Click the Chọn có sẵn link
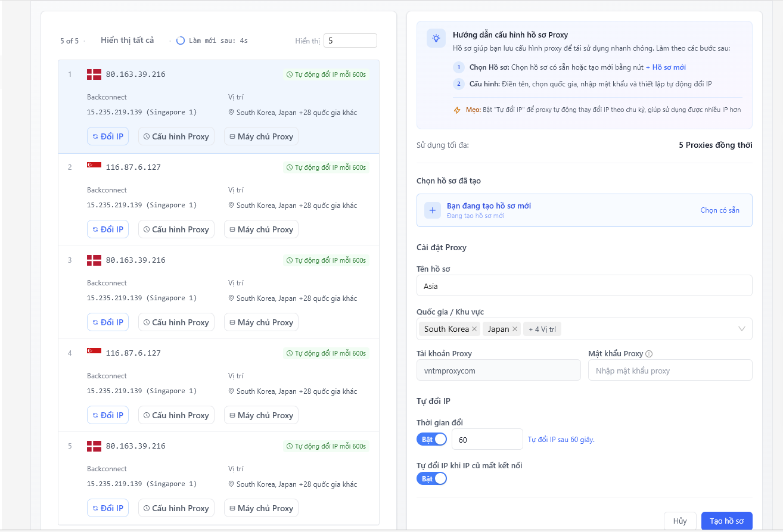This screenshot has width=783, height=532. click(x=719, y=210)
